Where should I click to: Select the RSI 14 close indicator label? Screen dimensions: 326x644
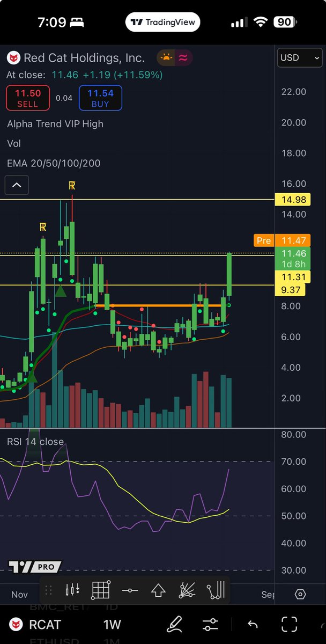35,442
